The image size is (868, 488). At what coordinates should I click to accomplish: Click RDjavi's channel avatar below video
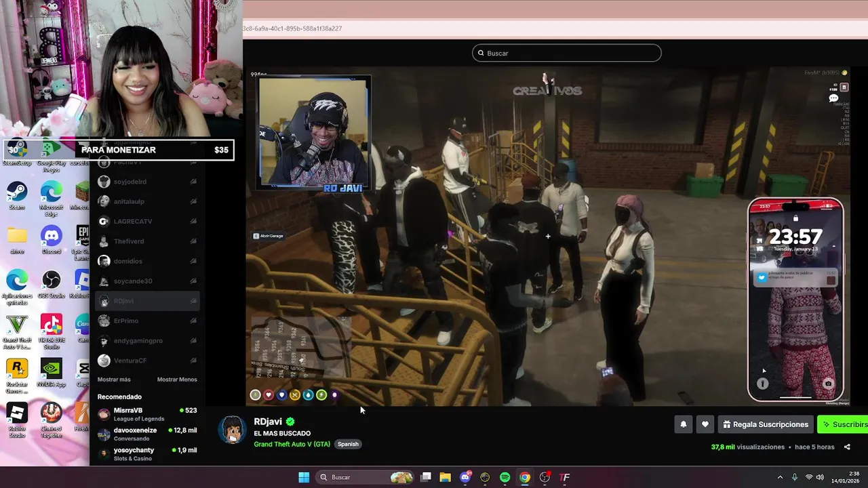coord(232,429)
